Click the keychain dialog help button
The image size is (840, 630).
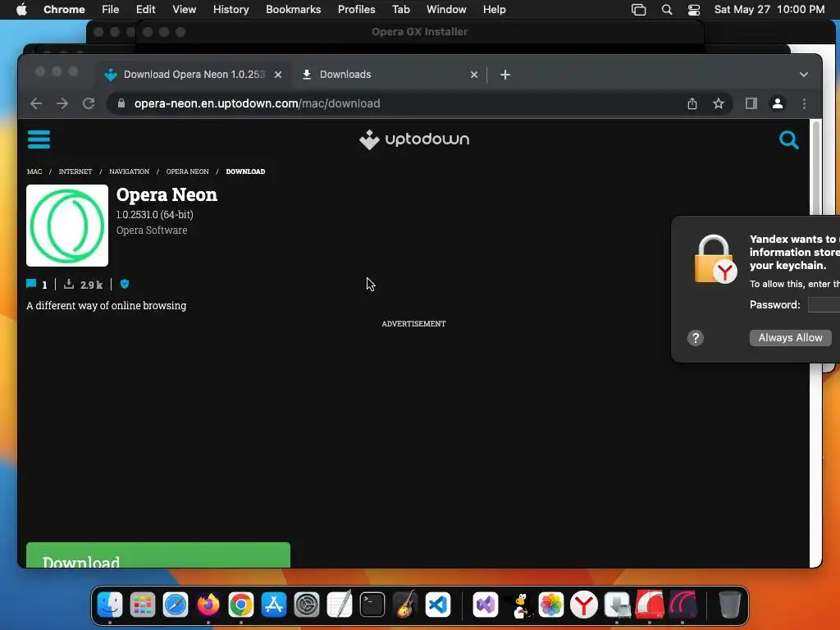695,338
